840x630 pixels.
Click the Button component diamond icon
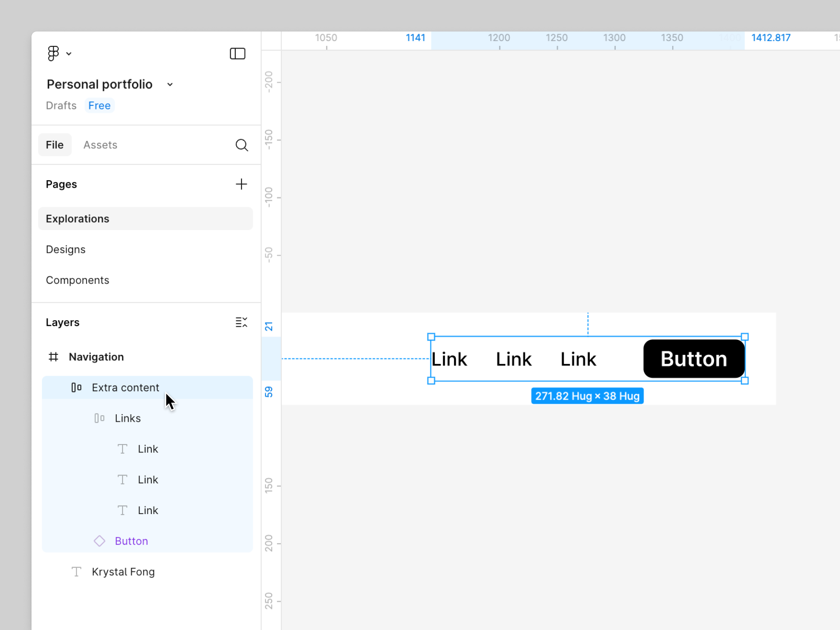[99, 541]
